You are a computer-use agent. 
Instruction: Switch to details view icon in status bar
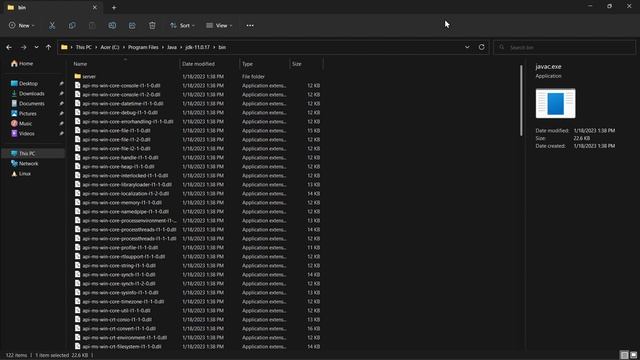(624, 355)
